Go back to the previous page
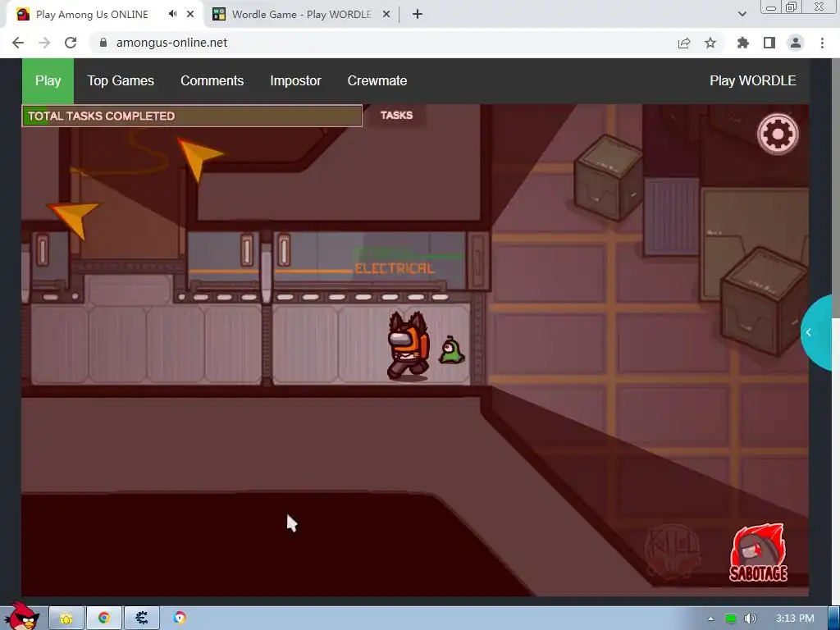Screen dimensions: 840x630 pyautogui.click(x=18, y=43)
